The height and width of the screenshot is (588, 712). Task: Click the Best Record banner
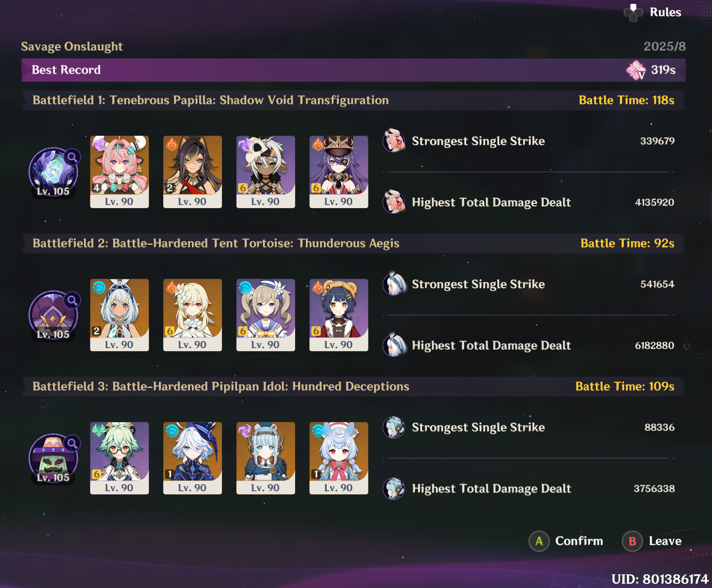coord(353,70)
